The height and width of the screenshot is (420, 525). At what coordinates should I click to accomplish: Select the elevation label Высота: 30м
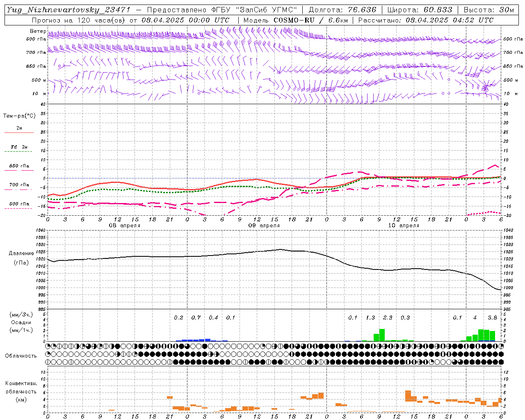click(488, 10)
